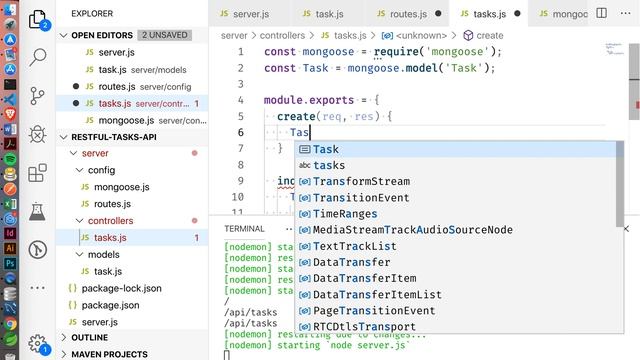Split the editor to the right
Viewport: 640px width, 360px height.
[x=601, y=13]
